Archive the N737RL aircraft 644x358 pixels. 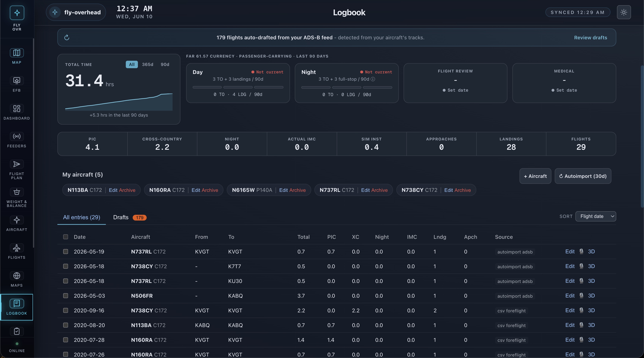point(380,190)
